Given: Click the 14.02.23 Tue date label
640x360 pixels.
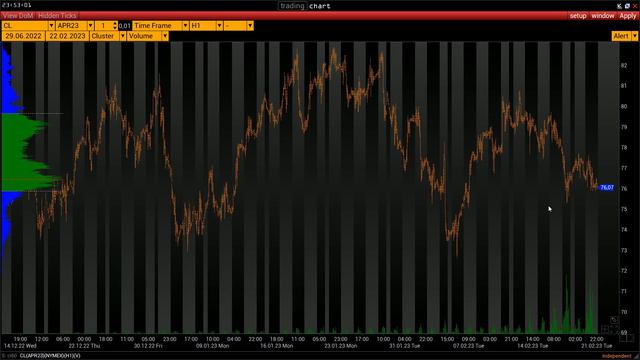Looking at the screenshot, I should pyautogui.click(x=533, y=346).
